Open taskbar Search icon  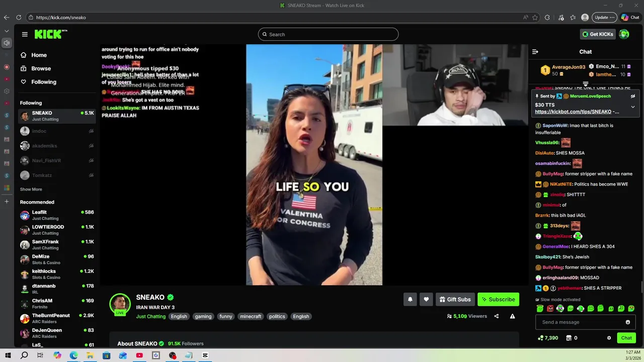pos(24,355)
